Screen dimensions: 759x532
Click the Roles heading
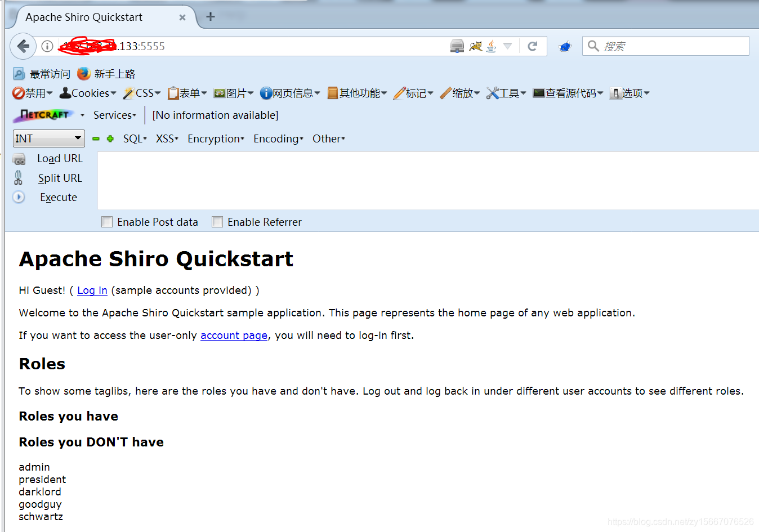[x=42, y=364]
